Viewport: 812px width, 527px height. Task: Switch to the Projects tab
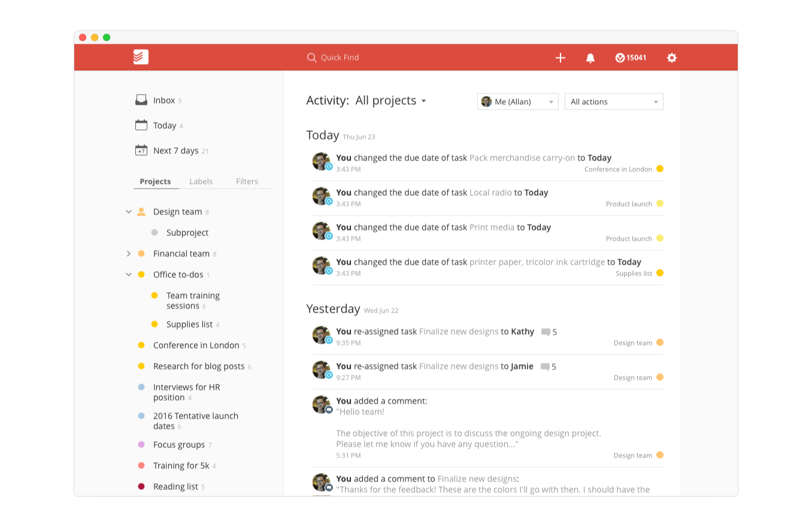click(x=155, y=181)
